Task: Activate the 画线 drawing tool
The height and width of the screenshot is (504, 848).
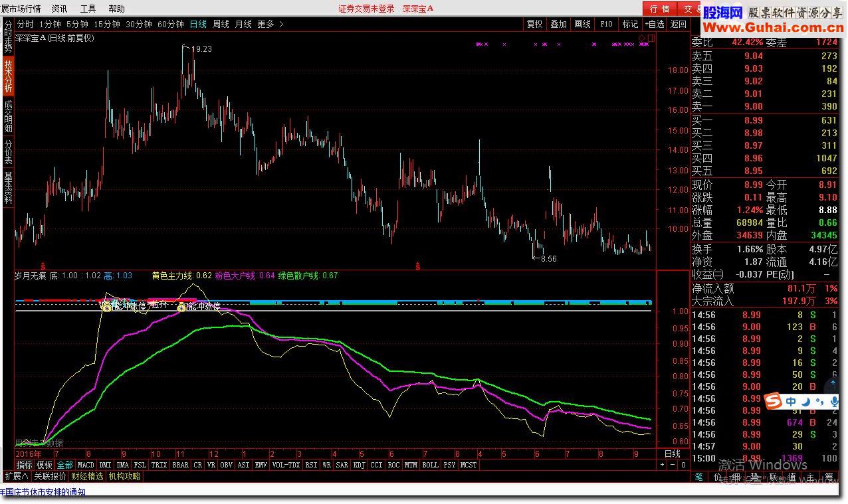Action: tap(582, 24)
